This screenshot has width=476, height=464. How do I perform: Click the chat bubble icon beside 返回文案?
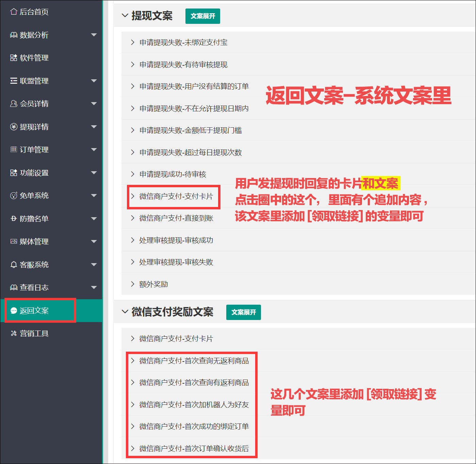(x=14, y=311)
